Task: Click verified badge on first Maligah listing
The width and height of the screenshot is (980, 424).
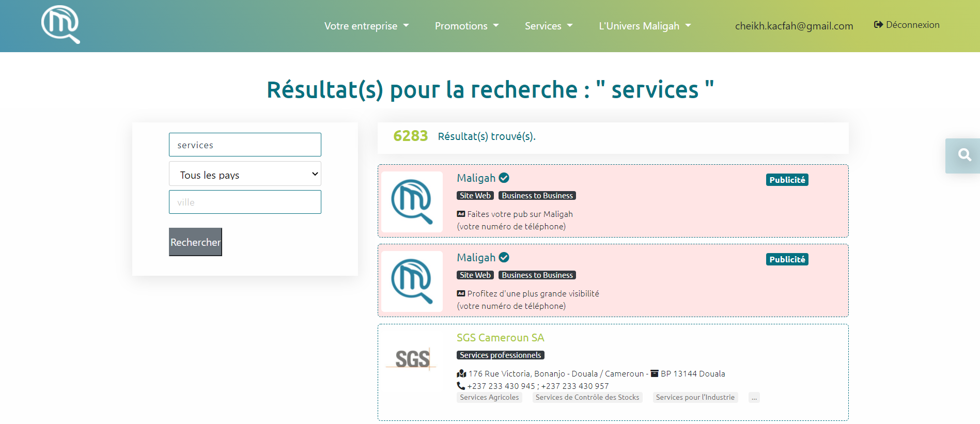Action: tap(504, 178)
